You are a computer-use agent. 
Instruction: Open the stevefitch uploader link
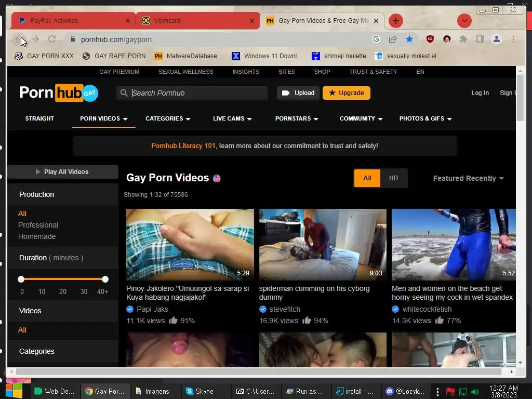[285, 309]
